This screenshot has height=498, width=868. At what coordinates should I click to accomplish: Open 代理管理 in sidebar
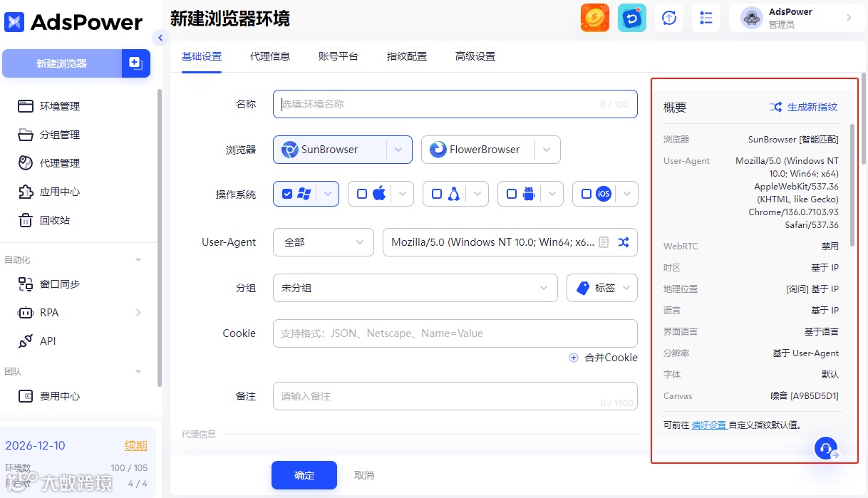49,163
